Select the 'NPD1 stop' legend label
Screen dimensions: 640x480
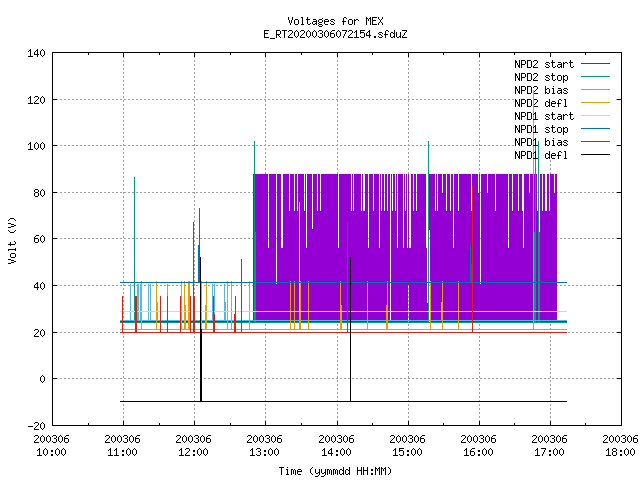[541, 129]
